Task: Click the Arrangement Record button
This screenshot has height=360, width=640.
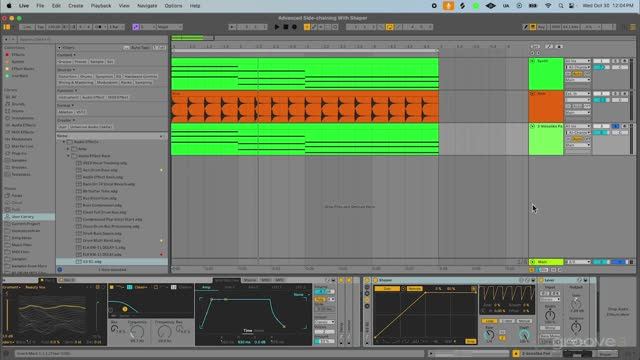Action: 294,27
